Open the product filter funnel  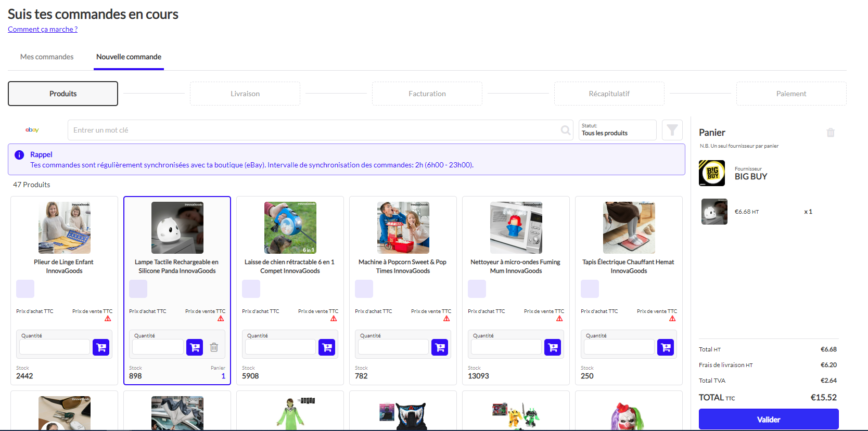tap(672, 130)
